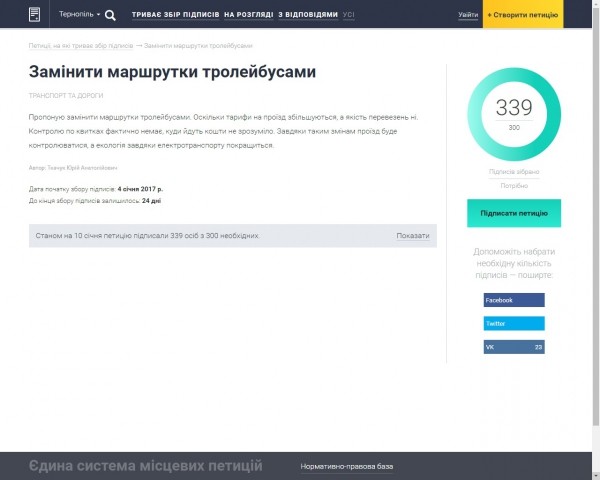Screen dimensions: 600x480
Task: Open the З відповідями tab
Action: [x=308, y=15]
